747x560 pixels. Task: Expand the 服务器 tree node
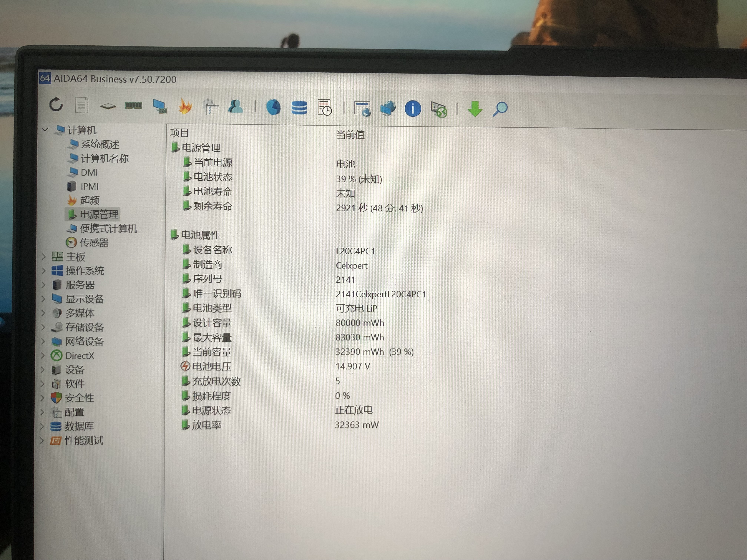[43, 285]
